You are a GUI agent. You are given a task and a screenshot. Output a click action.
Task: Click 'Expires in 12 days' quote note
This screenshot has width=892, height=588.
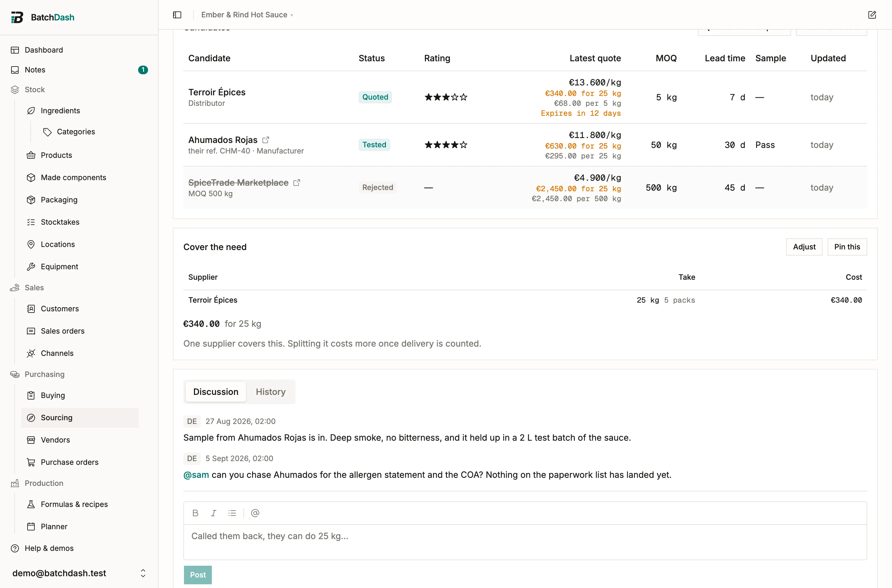tap(581, 113)
